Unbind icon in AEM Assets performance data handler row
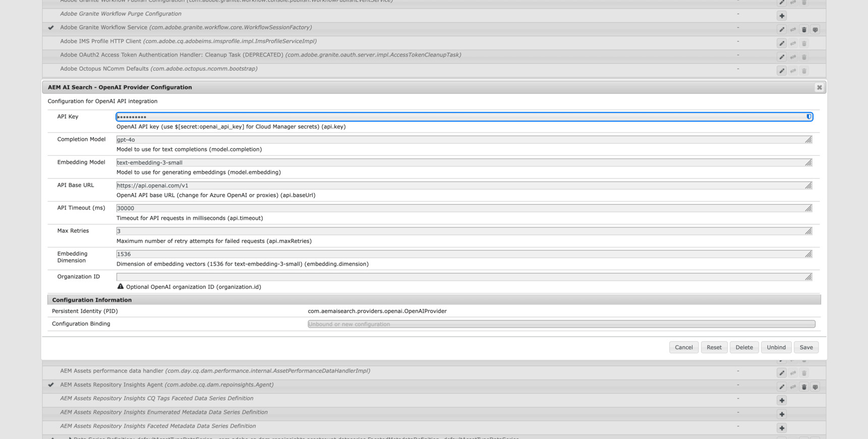Screen dimensions: 868x439 (x=793, y=373)
